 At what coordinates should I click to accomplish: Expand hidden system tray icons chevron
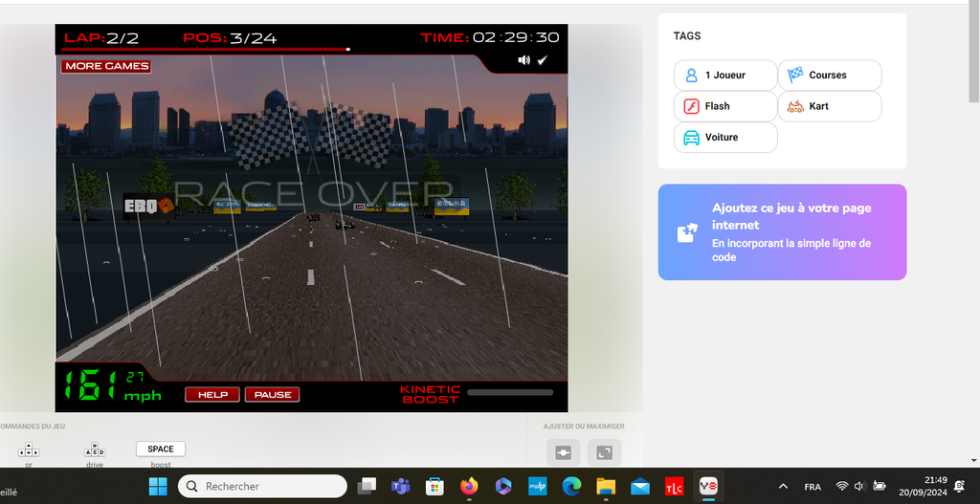(783, 487)
